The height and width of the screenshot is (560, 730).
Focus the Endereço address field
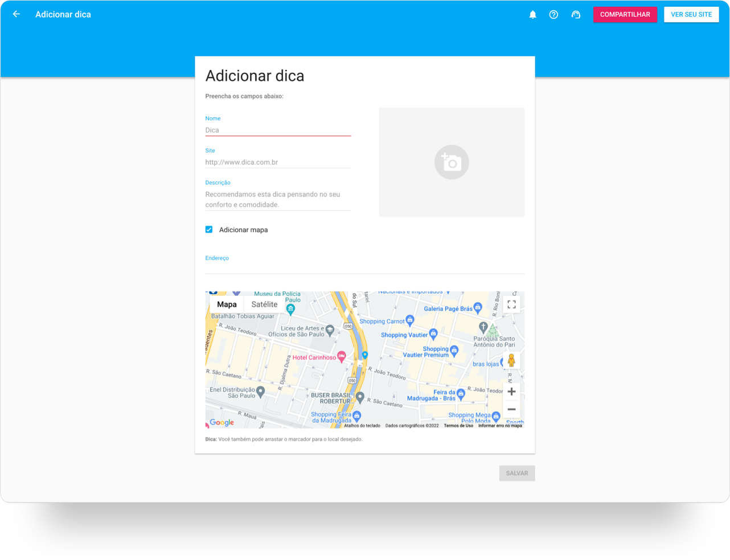pos(365,267)
